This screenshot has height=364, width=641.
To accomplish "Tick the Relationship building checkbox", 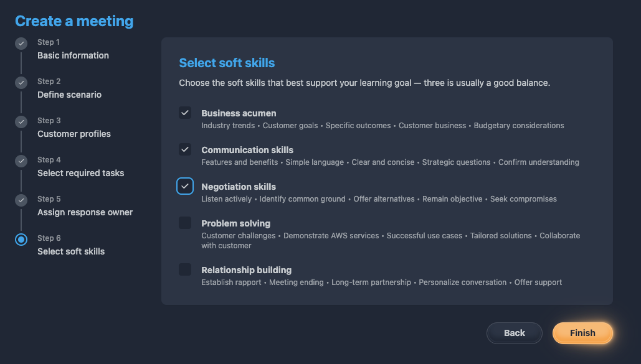I will (185, 269).
